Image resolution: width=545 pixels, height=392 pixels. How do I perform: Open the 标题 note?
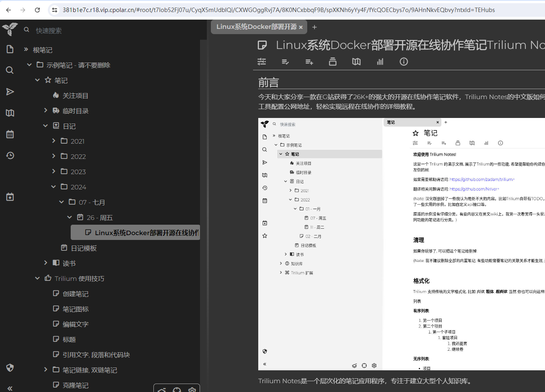(x=69, y=339)
